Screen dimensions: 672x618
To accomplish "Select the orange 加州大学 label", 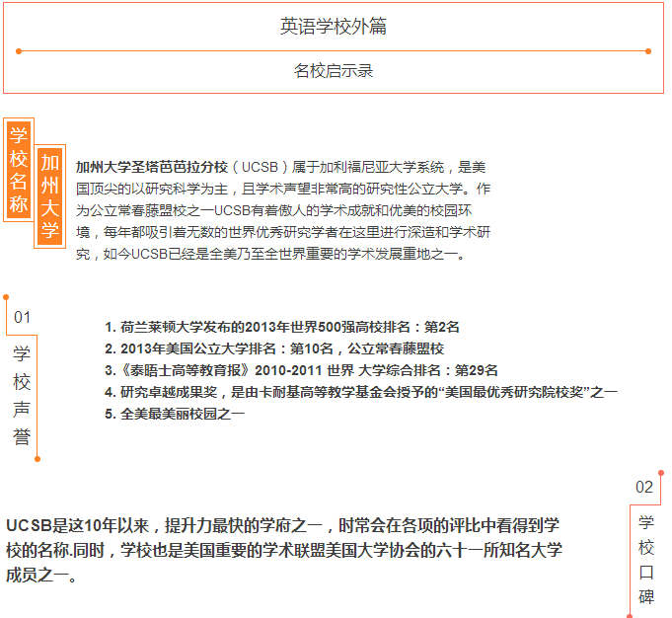I will (49, 196).
